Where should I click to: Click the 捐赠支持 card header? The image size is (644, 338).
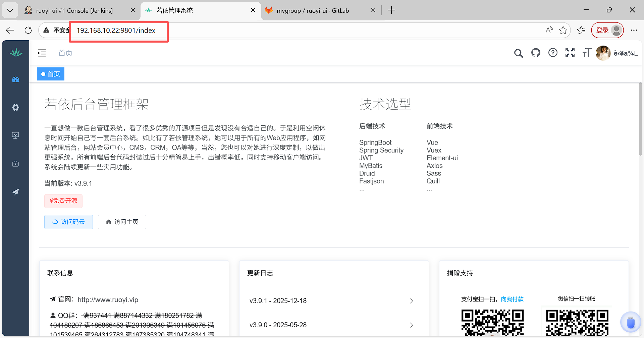[534, 273]
